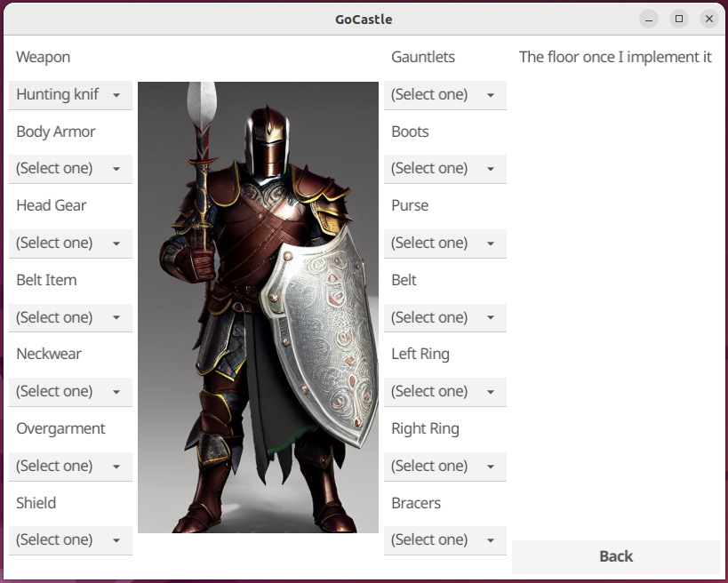Image resolution: width=728 pixels, height=583 pixels.
Task: Select an item in Belt Item dropdown
Action: [x=70, y=318]
